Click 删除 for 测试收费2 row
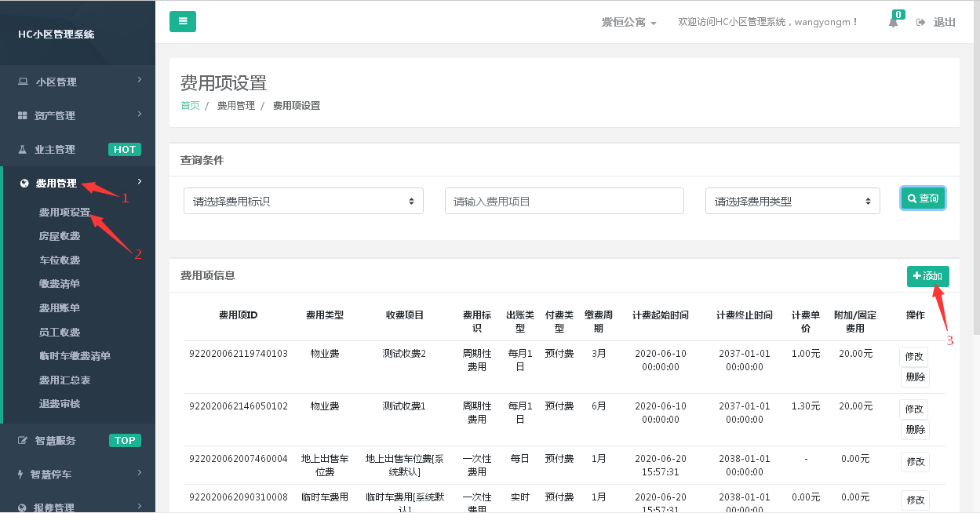Image resolution: width=980 pixels, height=513 pixels. [914, 377]
